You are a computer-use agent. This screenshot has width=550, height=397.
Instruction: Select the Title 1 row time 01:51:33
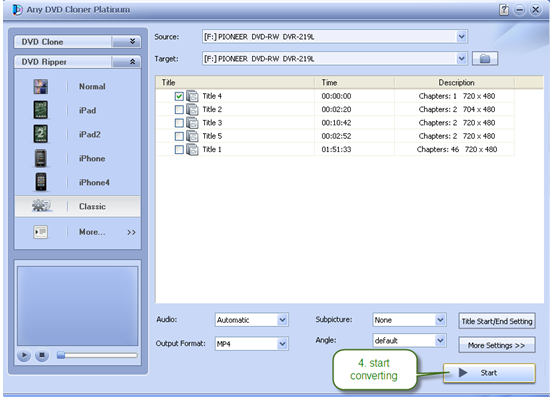(336, 149)
